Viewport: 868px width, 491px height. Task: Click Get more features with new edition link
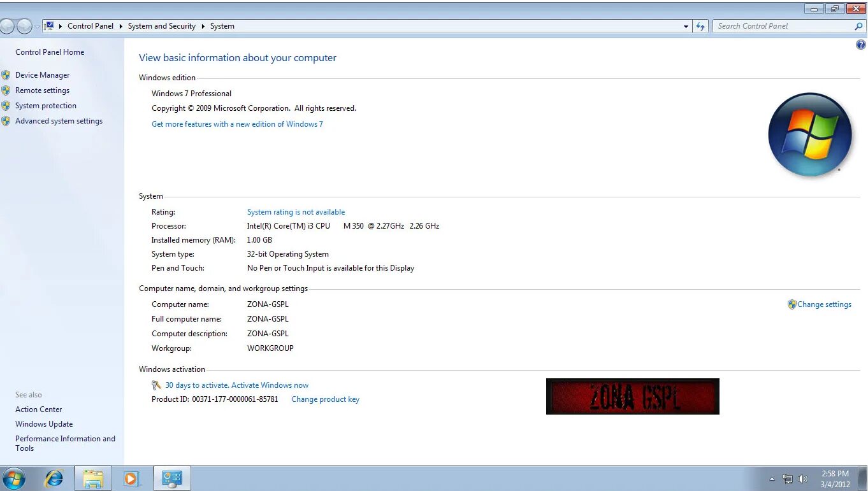(237, 124)
